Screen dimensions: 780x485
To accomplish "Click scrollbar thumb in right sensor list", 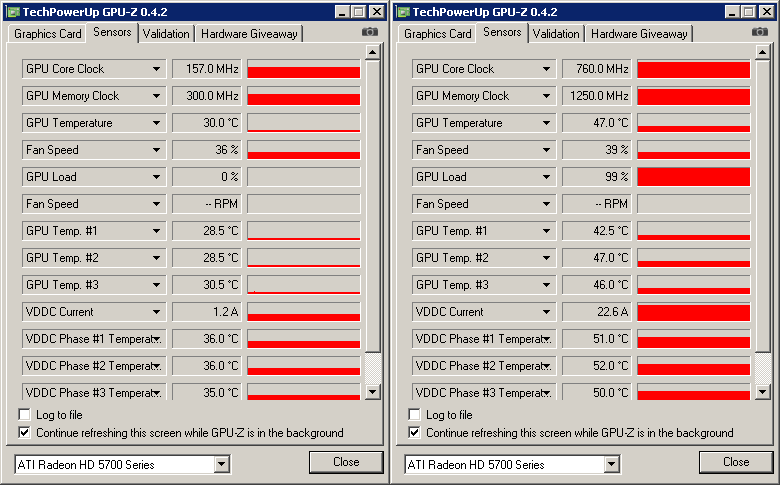I will [763, 206].
